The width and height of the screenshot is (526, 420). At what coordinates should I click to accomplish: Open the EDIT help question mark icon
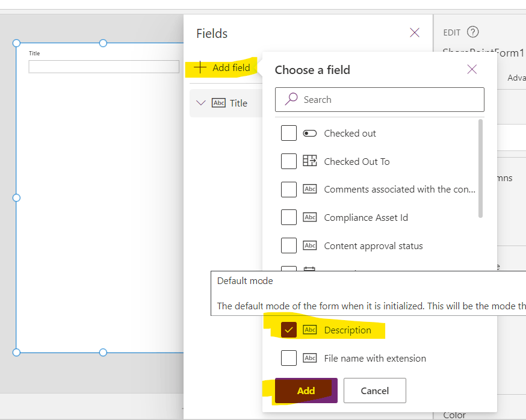pyautogui.click(x=472, y=32)
